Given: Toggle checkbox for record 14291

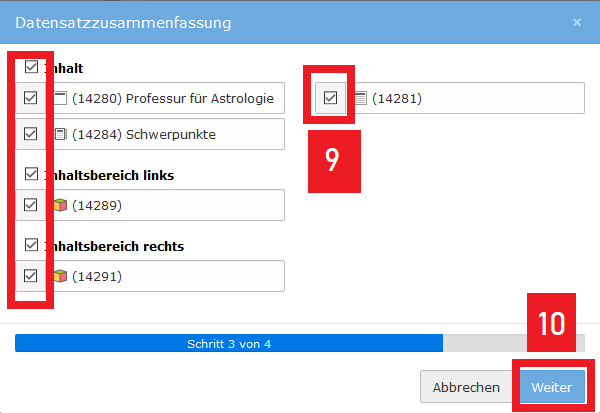Looking at the screenshot, I should click(x=31, y=276).
